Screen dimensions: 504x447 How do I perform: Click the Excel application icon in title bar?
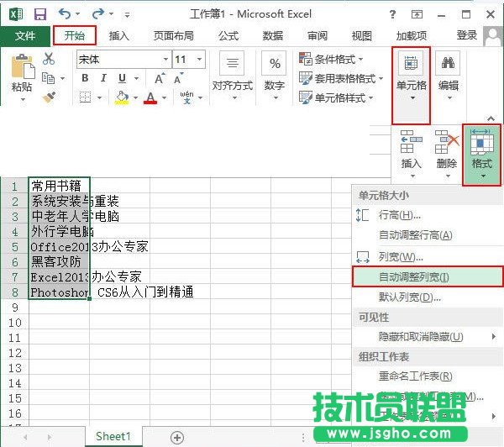click(x=16, y=14)
